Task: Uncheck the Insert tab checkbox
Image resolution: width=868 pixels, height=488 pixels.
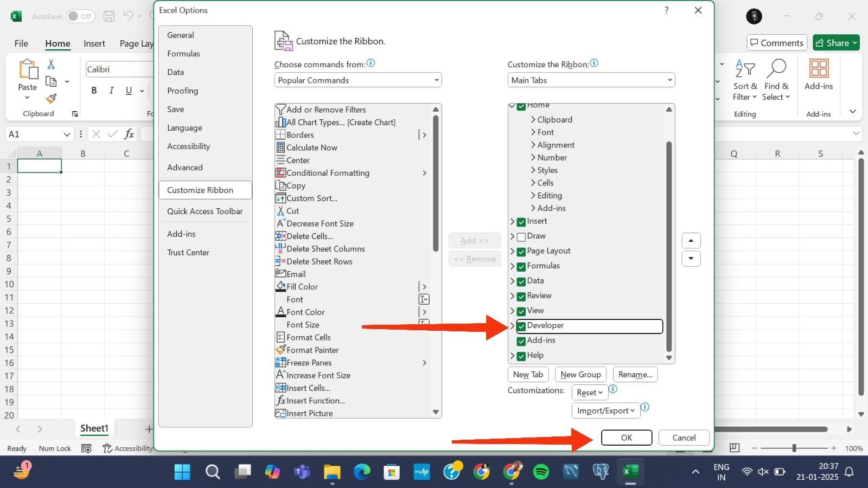Action: 521,222
